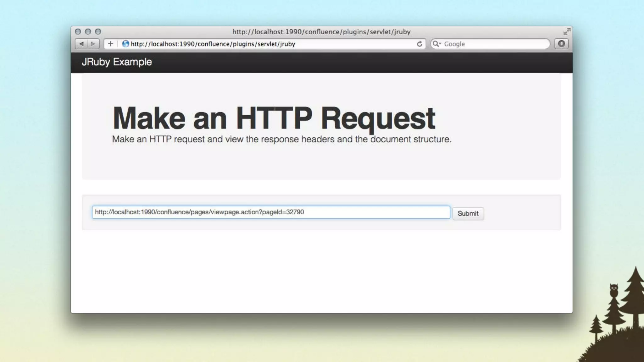Click the plus add-bookmark button
Screen dimensions: 644x362
click(110, 44)
